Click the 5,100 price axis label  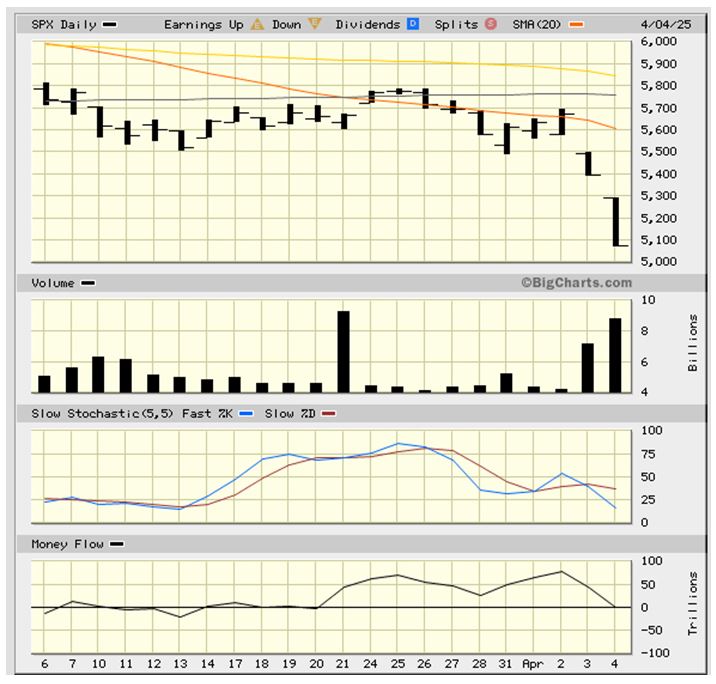pos(658,240)
